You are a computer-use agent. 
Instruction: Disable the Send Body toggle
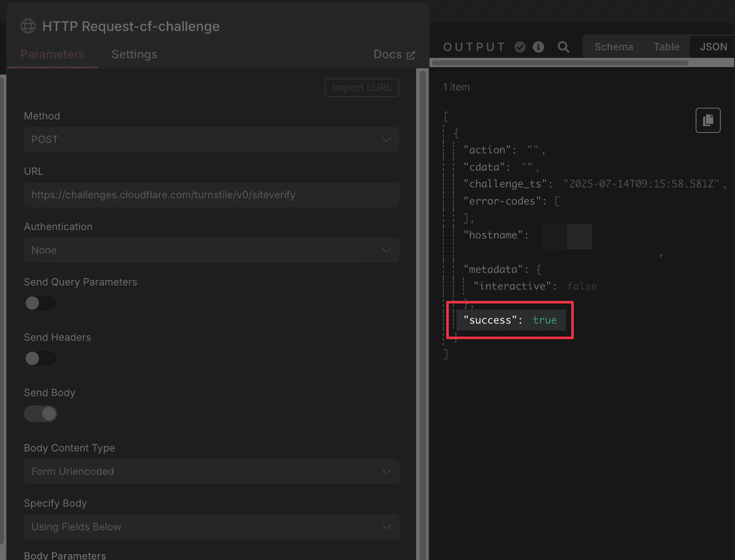click(40, 414)
